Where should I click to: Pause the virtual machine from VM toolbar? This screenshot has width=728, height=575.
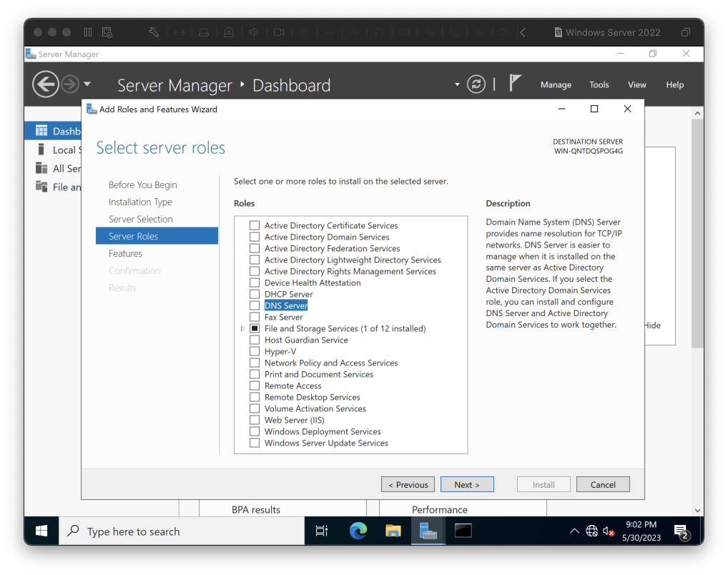tap(88, 32)
